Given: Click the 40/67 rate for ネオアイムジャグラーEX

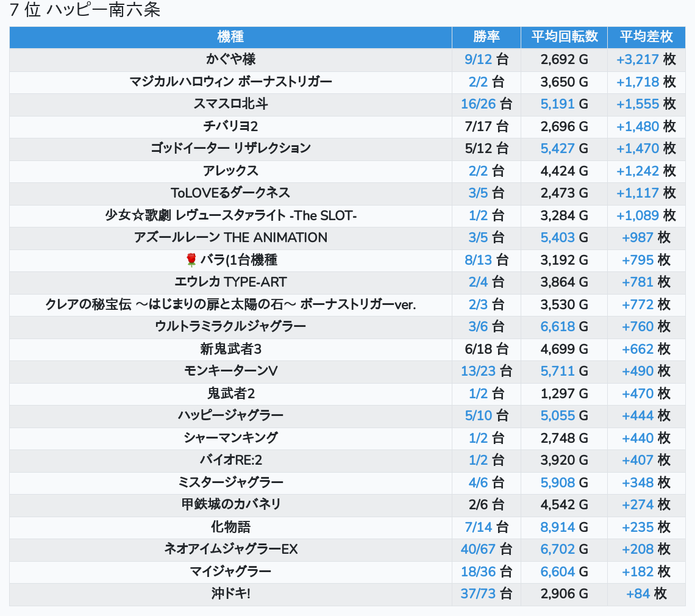Looking at the screenshot, I should (478, 550).
